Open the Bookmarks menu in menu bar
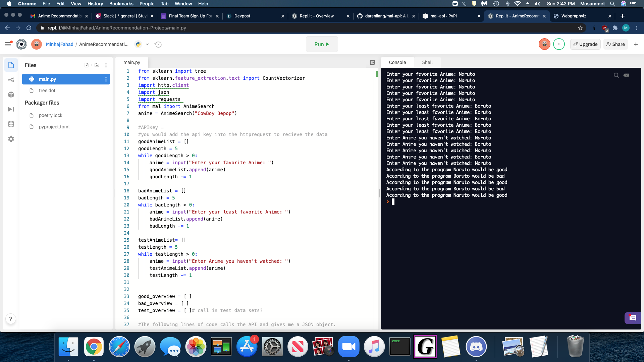Screen dimensions: 644x362 121,4
